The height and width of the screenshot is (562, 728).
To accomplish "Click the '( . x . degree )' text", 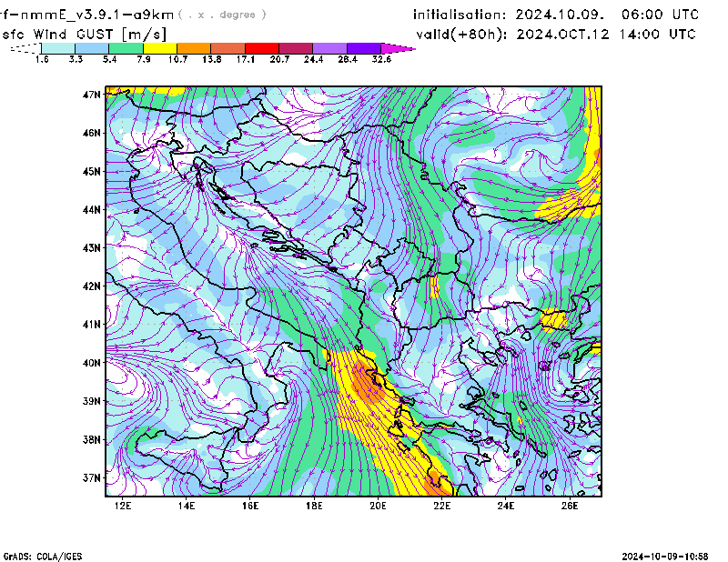I will [222, 15].
